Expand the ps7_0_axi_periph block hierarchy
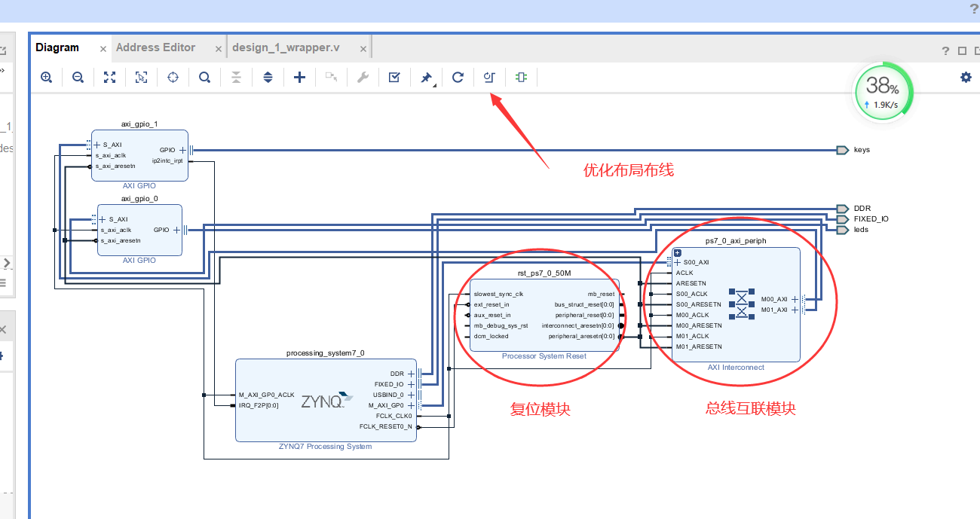The width and height of the screenshot is (980, 519). point(678,253)
